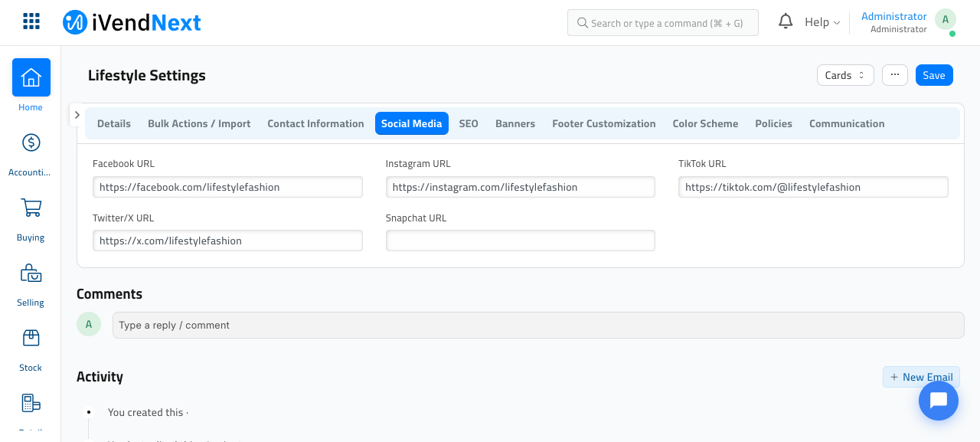
Task: Click the Twitter/X URL field
Action: pyautogui.click(x=227, y=241)
